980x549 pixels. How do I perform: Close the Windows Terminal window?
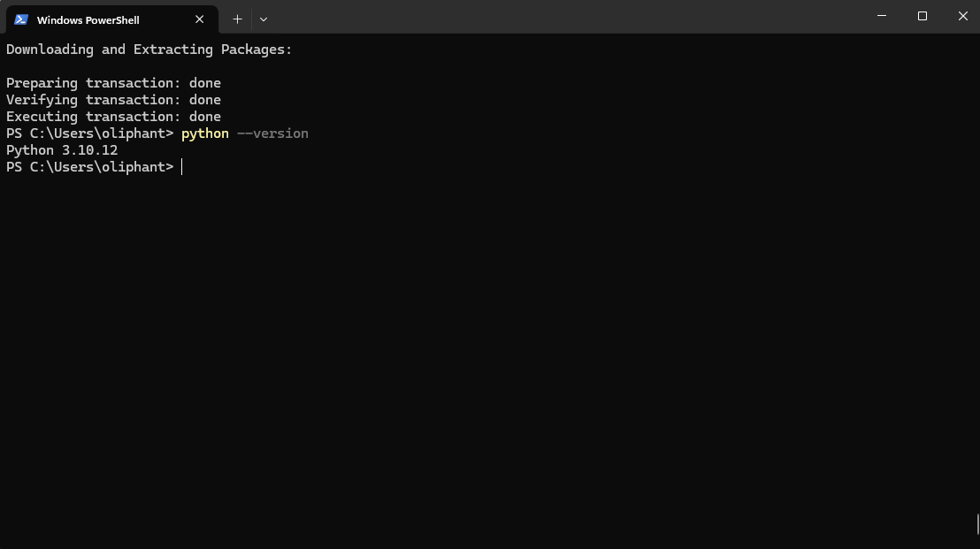pyautogui.click(x=962, y=16)
